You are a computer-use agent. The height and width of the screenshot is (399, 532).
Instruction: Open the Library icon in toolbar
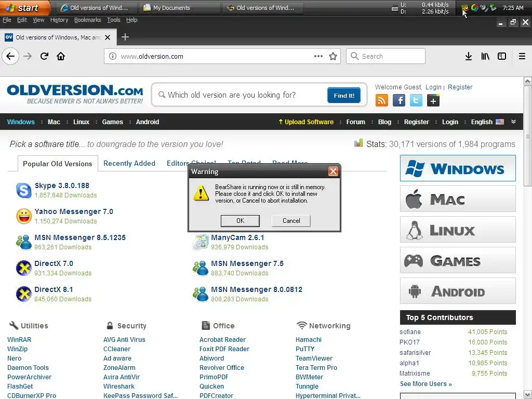click(485, 56)
